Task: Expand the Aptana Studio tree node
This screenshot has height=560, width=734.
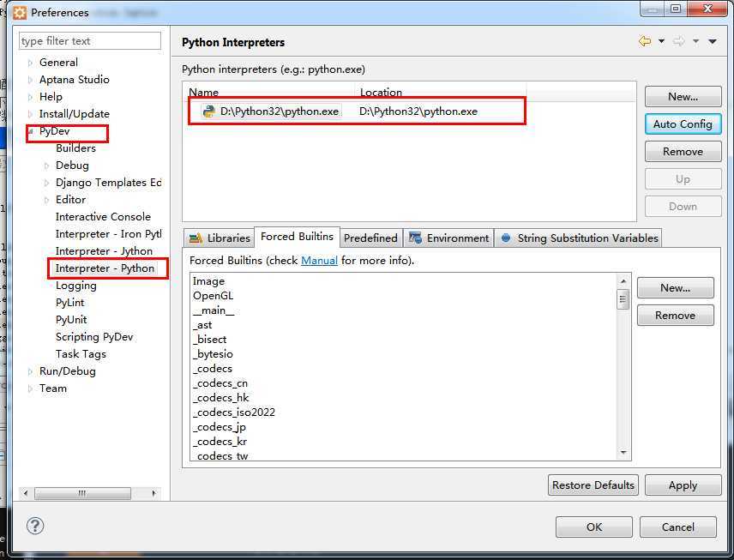Action: pyautogui.click(x=30, y=80)
